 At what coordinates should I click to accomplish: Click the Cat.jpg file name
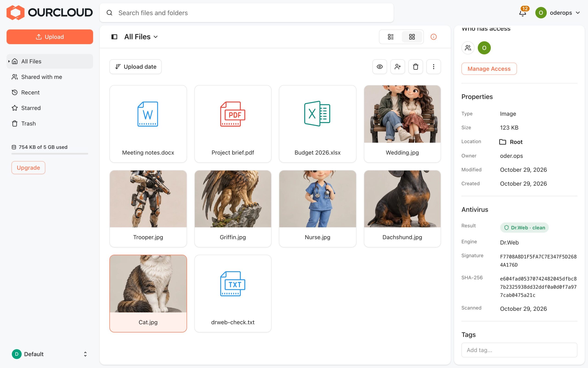point(148,322)
